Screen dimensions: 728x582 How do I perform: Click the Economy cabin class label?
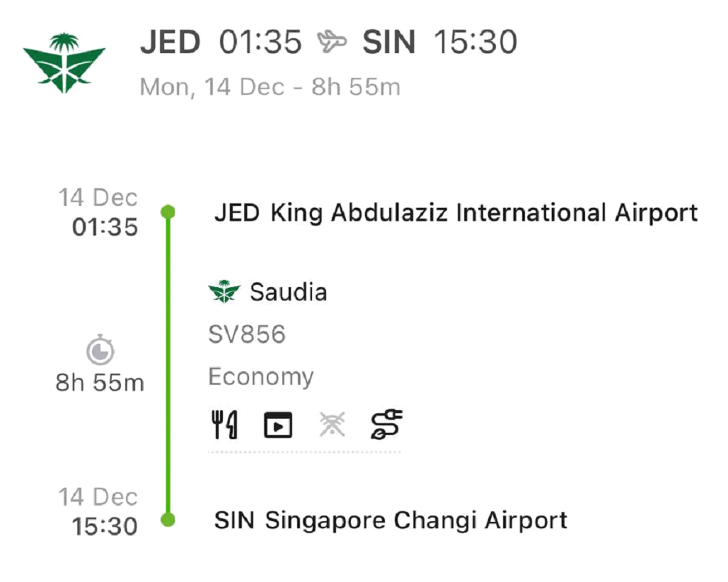coord(260,377)
